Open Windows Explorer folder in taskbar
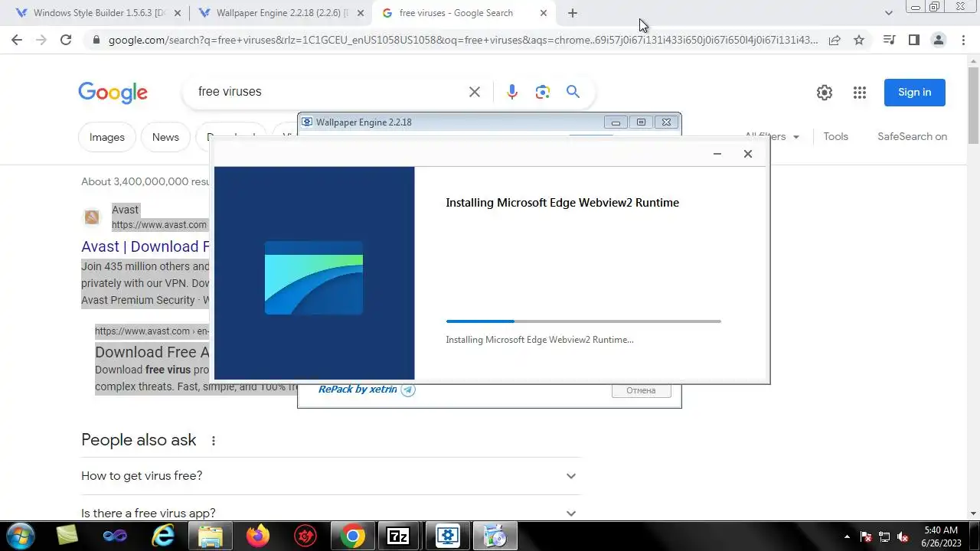Image resolution: width=980 pixels, height=551 pixels. [211, 536]
